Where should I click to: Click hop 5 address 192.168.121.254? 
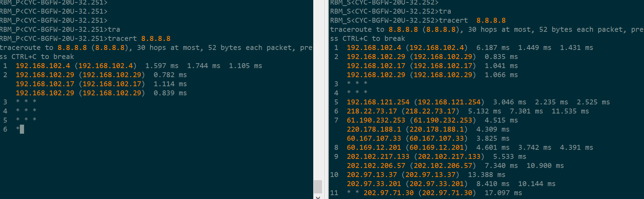click(378, 102)
